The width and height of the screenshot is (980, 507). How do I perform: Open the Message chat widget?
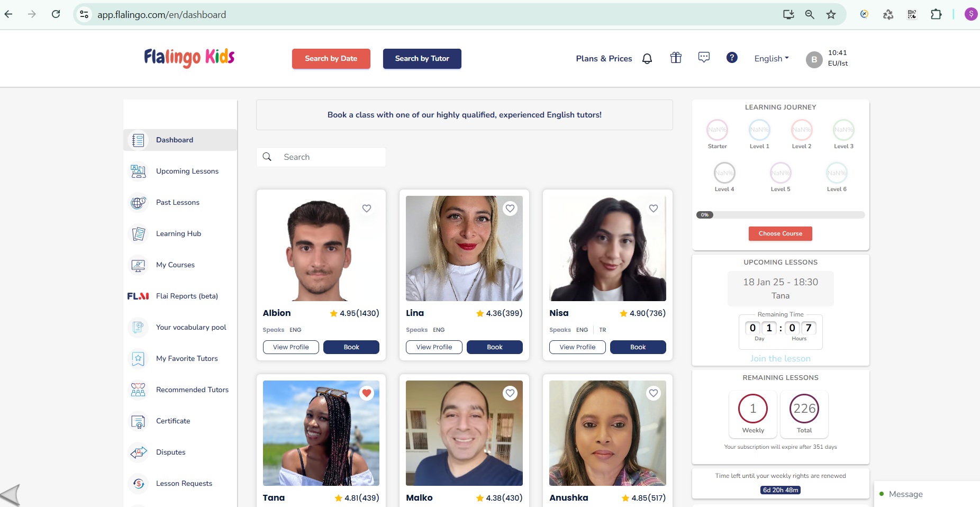coord(927,494)
